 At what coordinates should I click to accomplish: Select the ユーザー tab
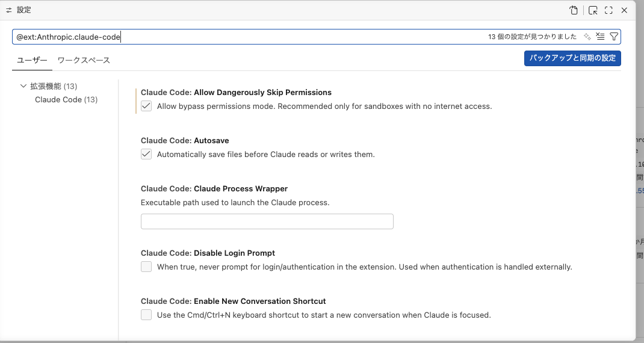click(x=32, y=60)
